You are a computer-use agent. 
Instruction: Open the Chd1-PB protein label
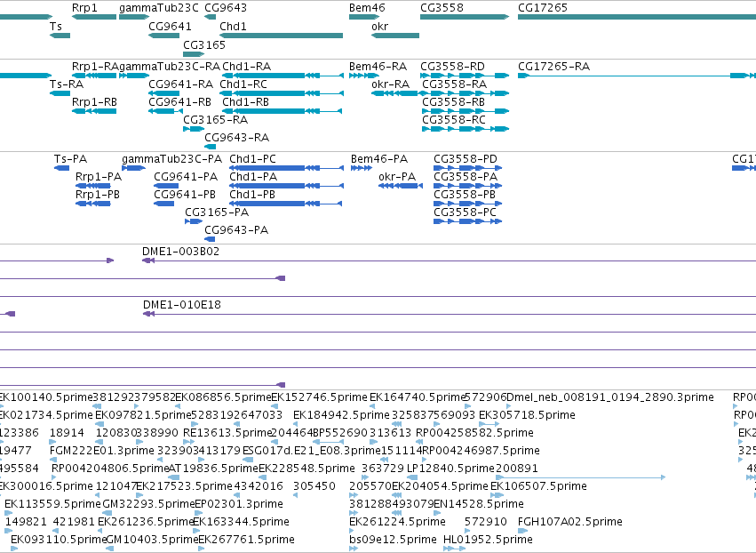pos(252,195)
